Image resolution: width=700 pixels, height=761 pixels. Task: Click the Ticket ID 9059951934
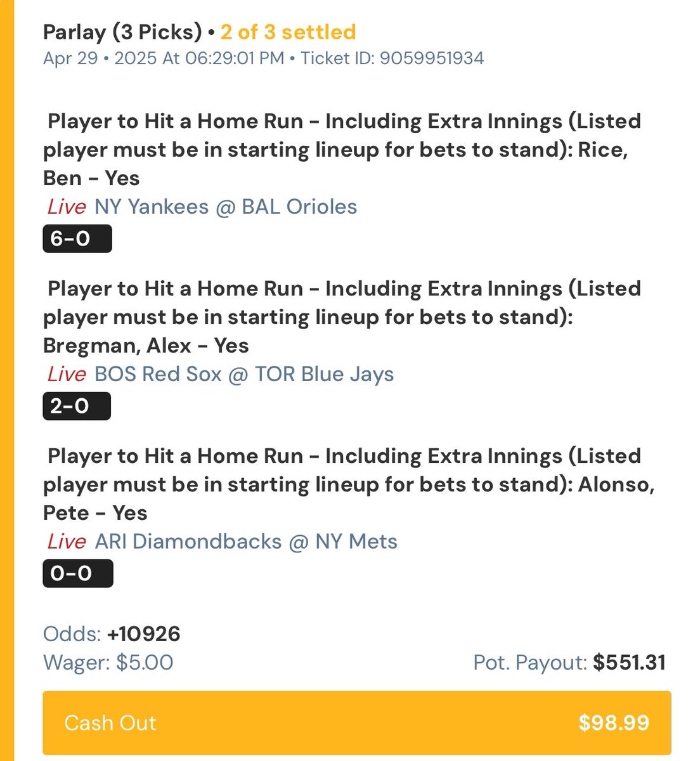pos(392,58)
